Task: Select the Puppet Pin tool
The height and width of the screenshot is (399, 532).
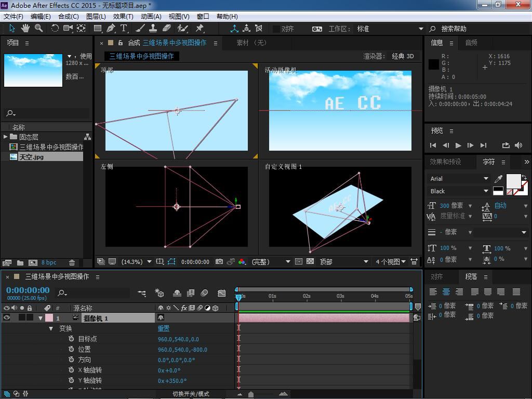Action: click(200, 29)
